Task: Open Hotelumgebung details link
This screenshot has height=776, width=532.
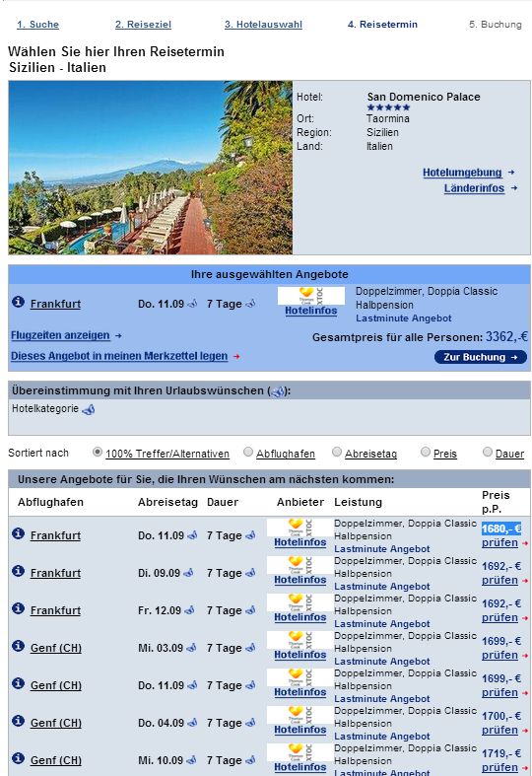Action: click(462, 173)
